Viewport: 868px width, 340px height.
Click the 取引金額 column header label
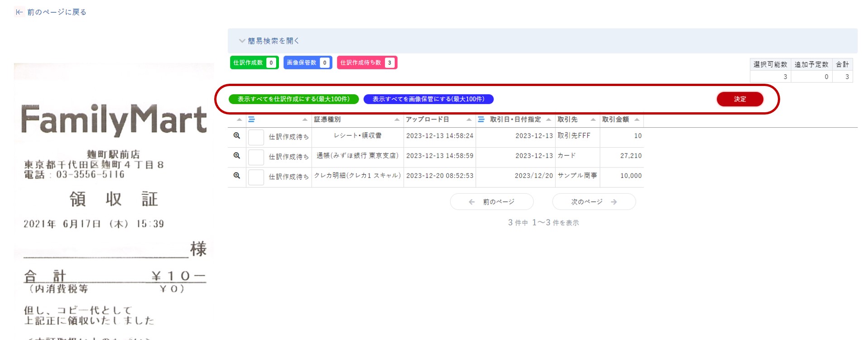coord(615,120)
